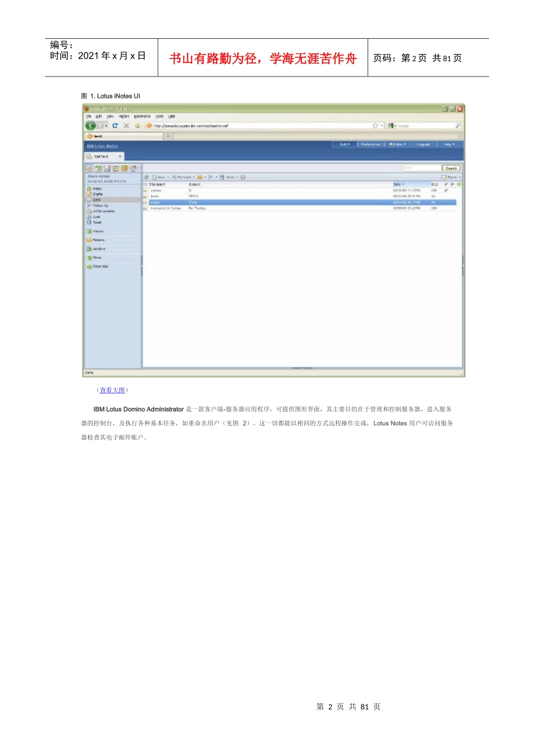
Task: Open the browser Help menu
Action: (171, 116)
